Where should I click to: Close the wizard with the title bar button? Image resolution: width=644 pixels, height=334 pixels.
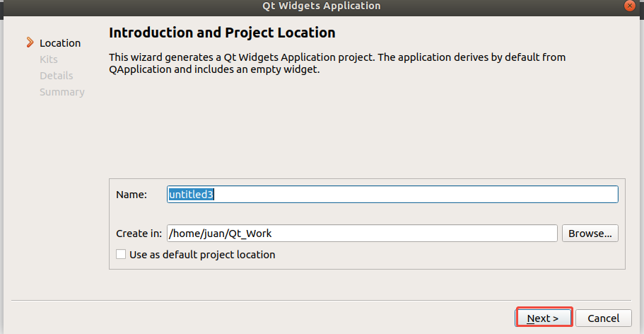[x=629, y=6]
